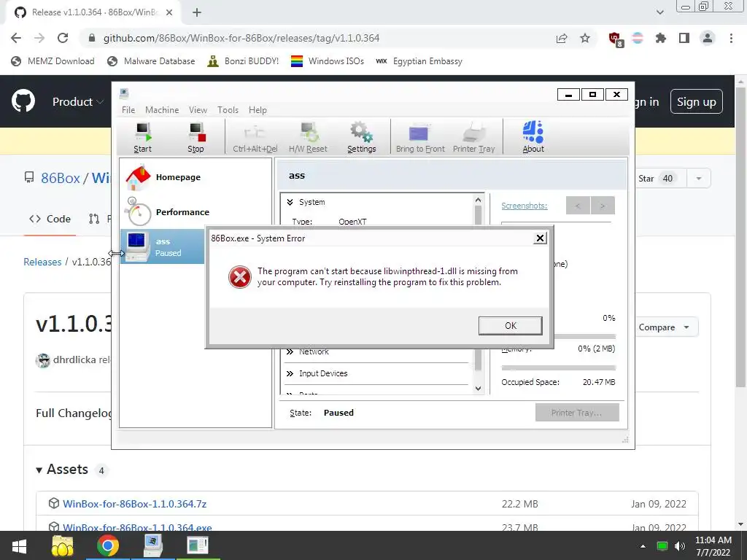Open the File menu in WinBox
Screen dimensions: 747x560
click(128, 110)
